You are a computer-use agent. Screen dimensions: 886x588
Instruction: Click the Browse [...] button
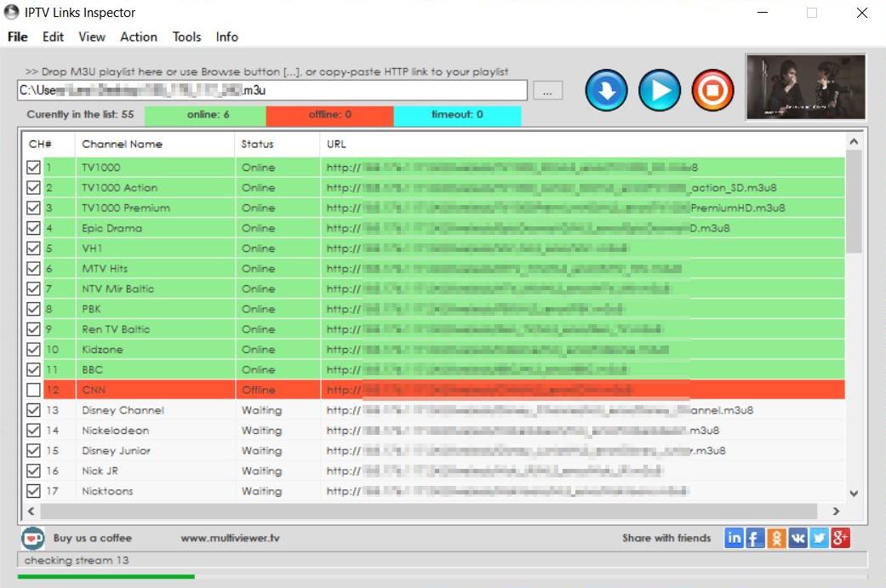tap(548, 90)
